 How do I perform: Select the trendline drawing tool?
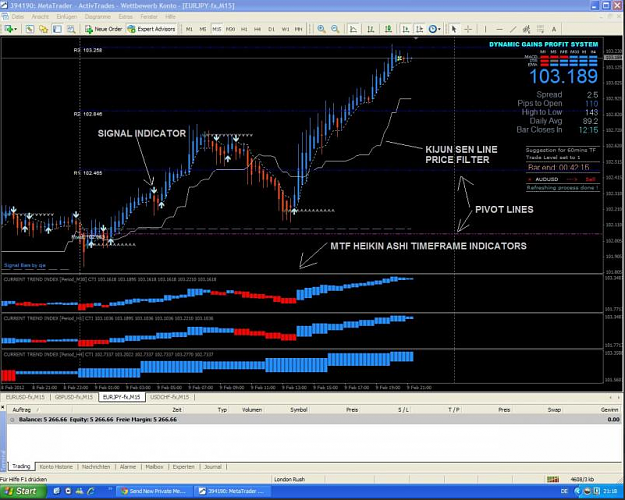tap(513, 29)
